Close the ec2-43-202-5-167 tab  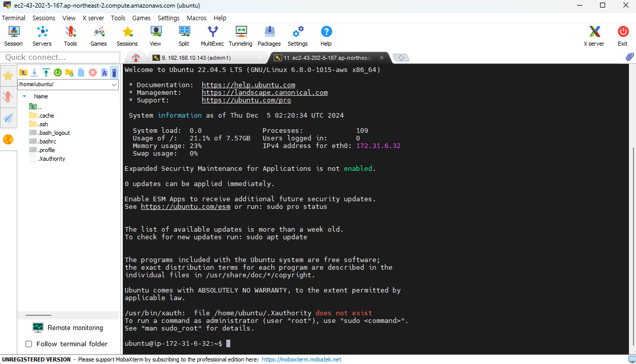tap(383, 58)
